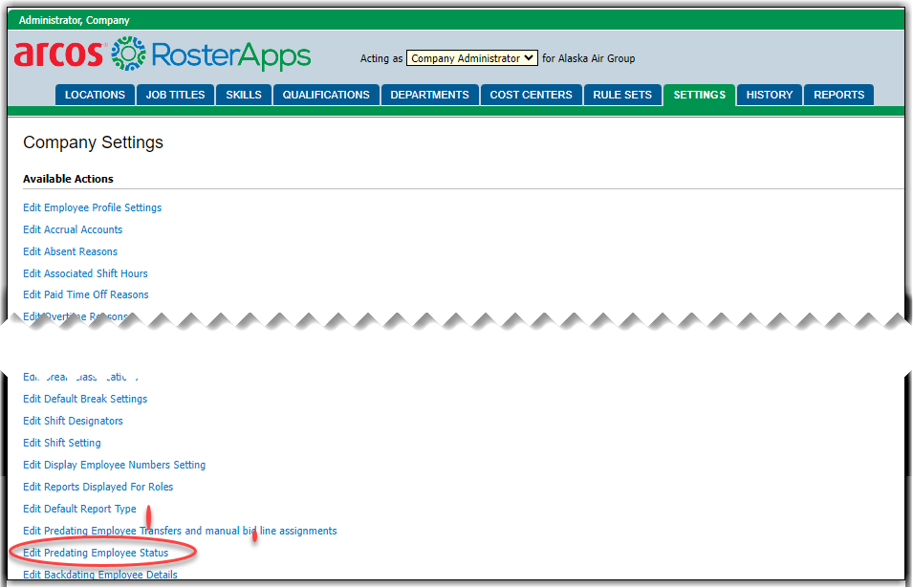The width and height of the screenshot is (913, 588).
Task: Click the ARCOS RosterApps logo
Action: coord(163,55)
